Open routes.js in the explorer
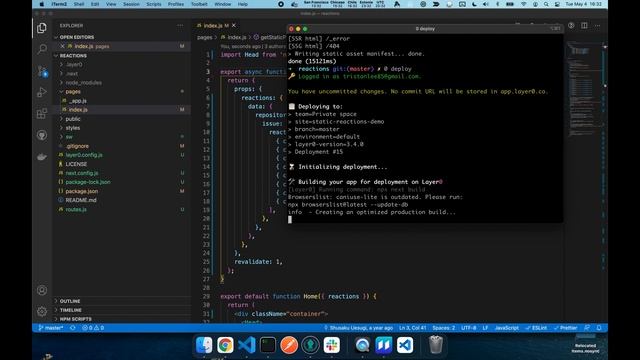 tap(76, 209)
